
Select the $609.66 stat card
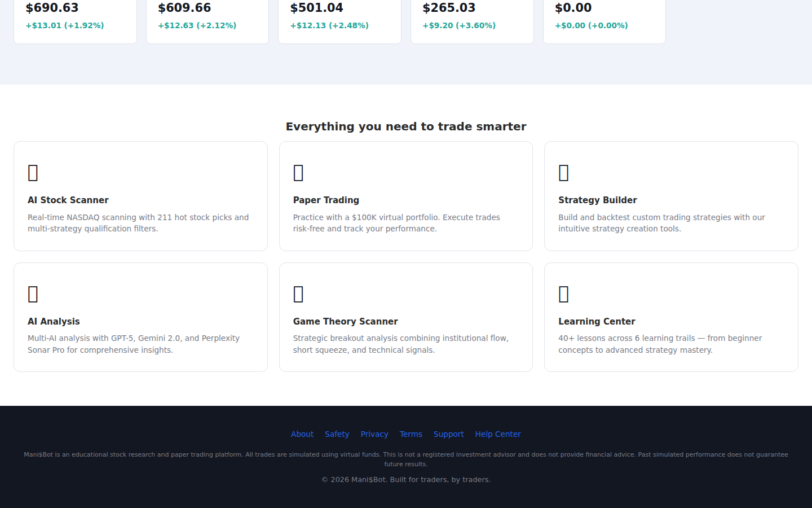pyautogui.click(x=207, y=17)
